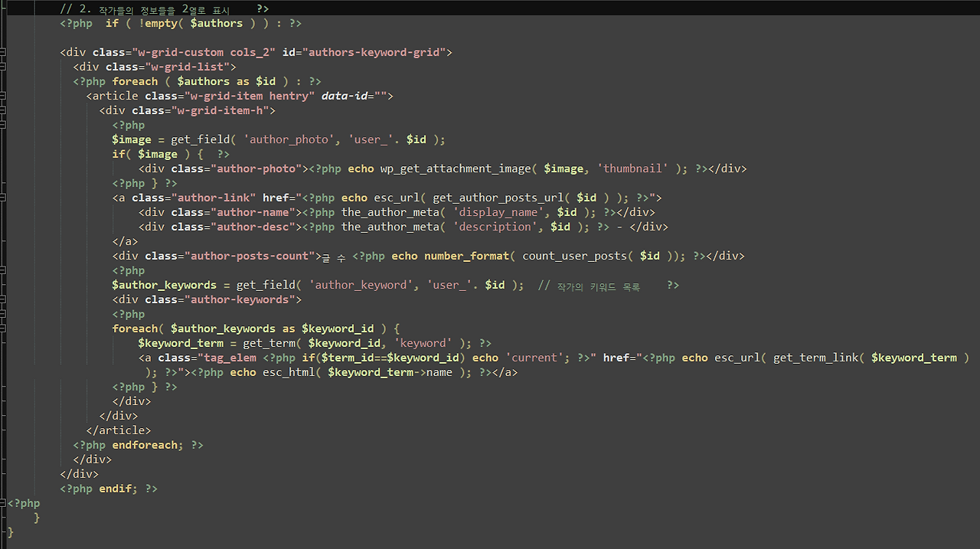Collapse the fold marker beside the article tag line

pyautogui.click(x=3, y=96)
